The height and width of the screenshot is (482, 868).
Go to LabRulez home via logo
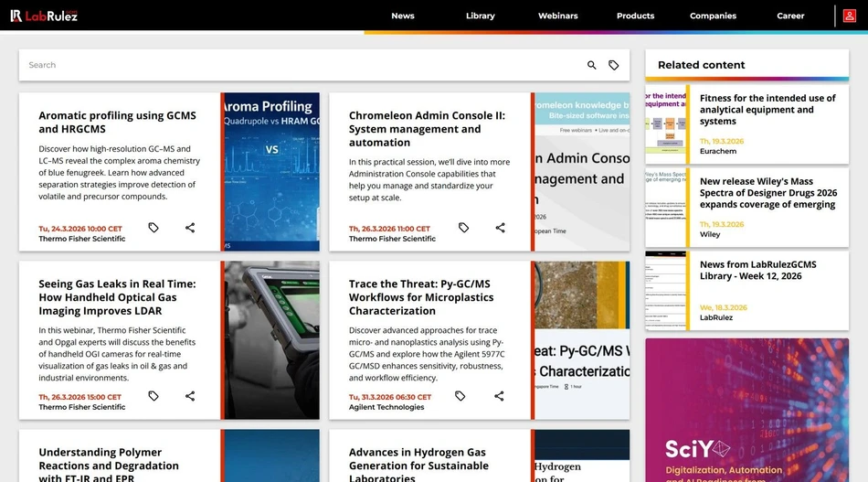point(44,16)
